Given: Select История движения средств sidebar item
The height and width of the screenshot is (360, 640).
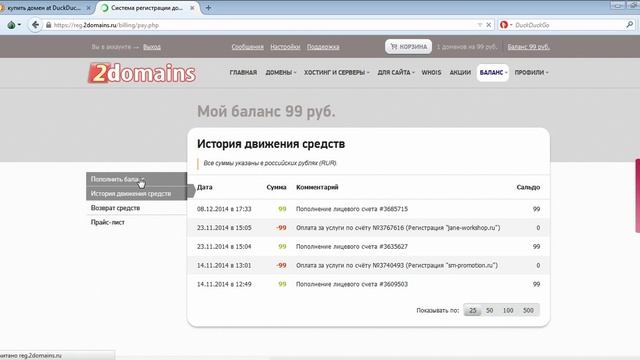Looking at the screenshot, I should click(136, 193).
